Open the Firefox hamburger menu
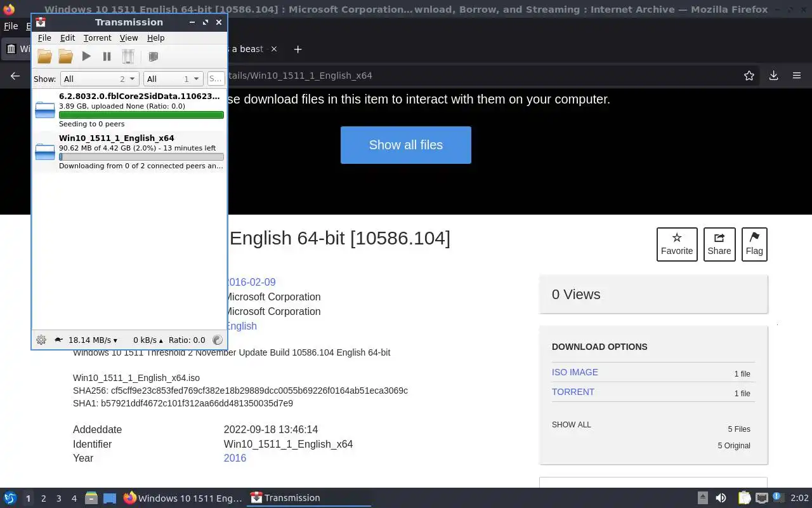812x508 pixels. pos(797,76)
